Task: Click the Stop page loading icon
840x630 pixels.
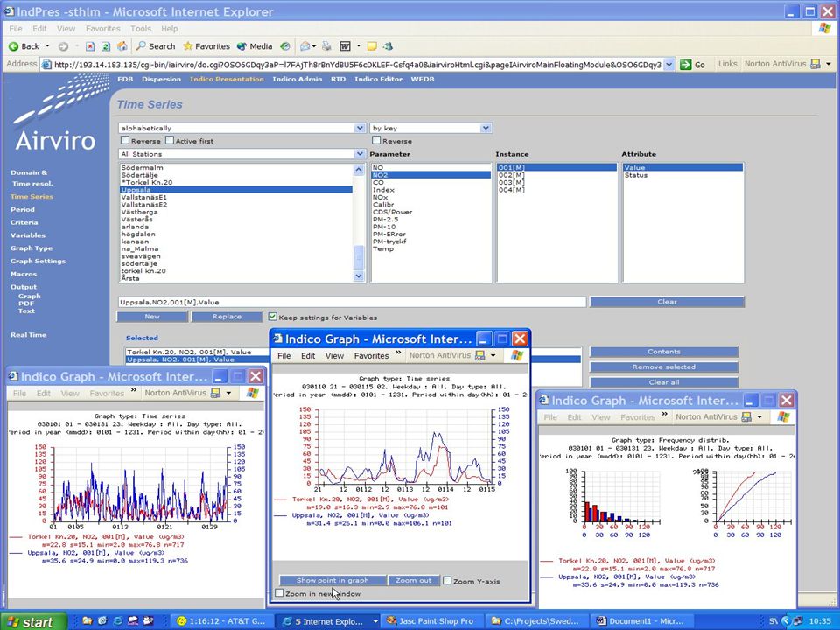Action: pyautogui.click(x=90, y=46)
